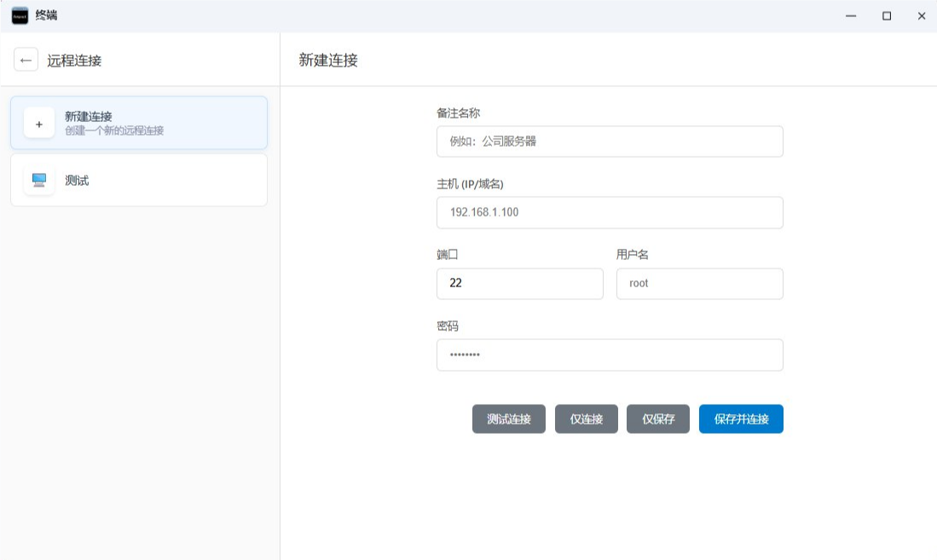Click the back arrow beside 远程连接
Viewport: 937px width, 560px height.
[26, 60]
